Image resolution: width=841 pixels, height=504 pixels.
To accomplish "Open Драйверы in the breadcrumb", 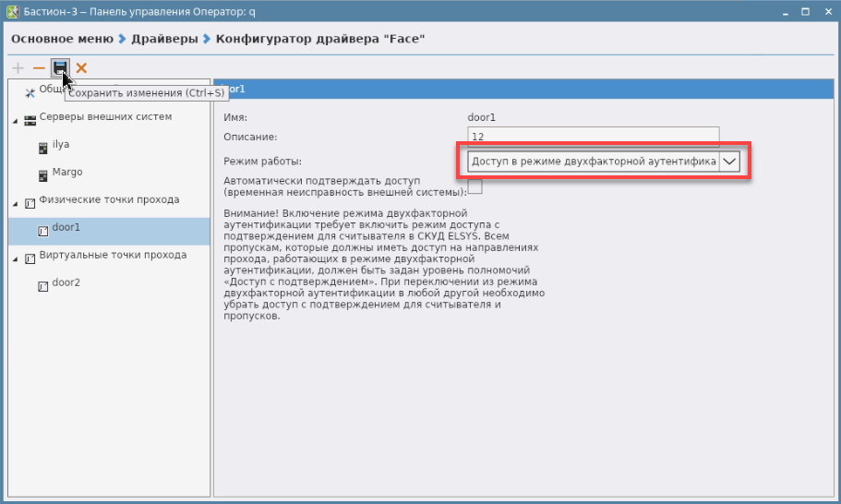I will point(164,40).
